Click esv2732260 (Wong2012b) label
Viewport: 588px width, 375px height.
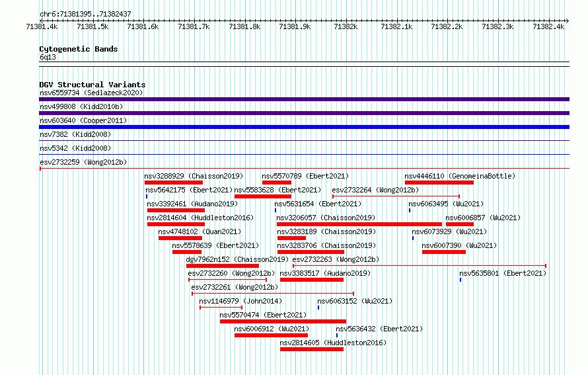click(231, 273)
